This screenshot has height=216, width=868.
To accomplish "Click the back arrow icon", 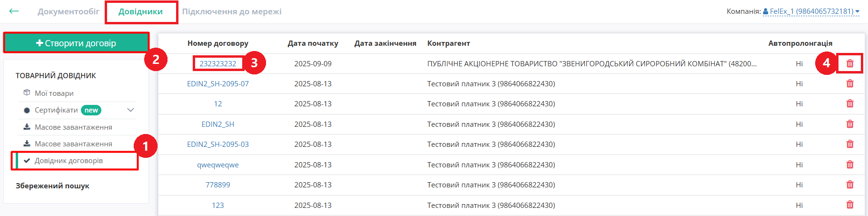I will pos(14,11).
